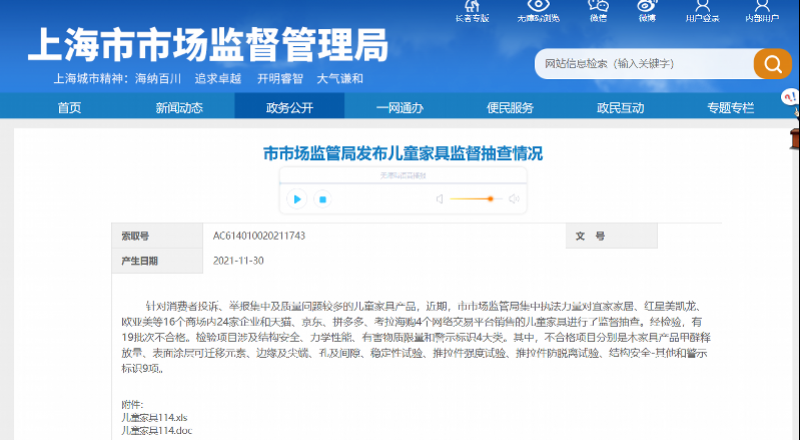
Task: Click the 产生日期 label cell
Action: [x=157, y=261]
